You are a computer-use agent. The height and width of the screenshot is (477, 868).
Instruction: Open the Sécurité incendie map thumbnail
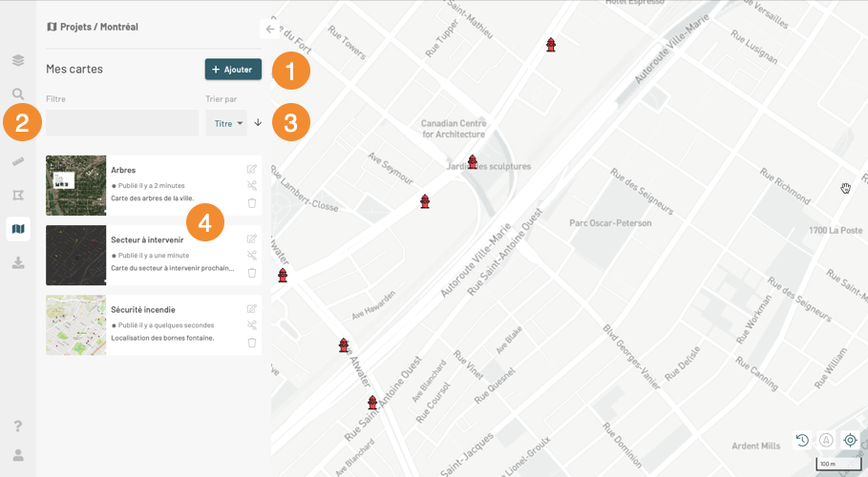click(75, 325)
